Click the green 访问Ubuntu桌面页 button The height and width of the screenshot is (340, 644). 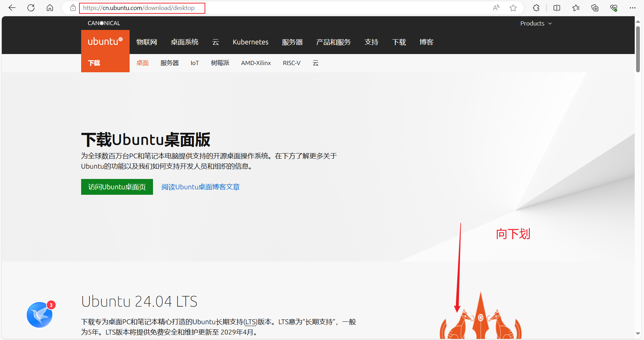(117, 187)
